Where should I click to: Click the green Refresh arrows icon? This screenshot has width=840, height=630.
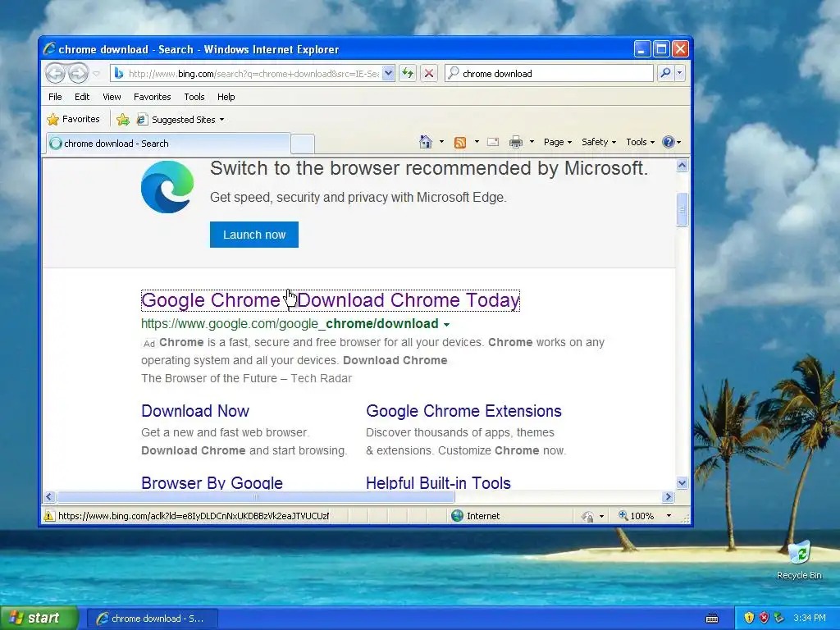[x=408, y=73]
